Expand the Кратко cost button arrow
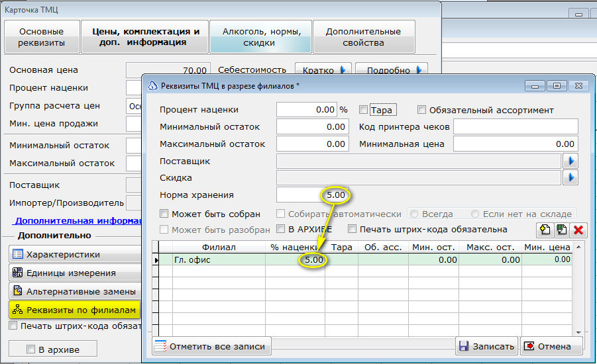The height and width of the screenshot is (364, 597). point(343,70)
